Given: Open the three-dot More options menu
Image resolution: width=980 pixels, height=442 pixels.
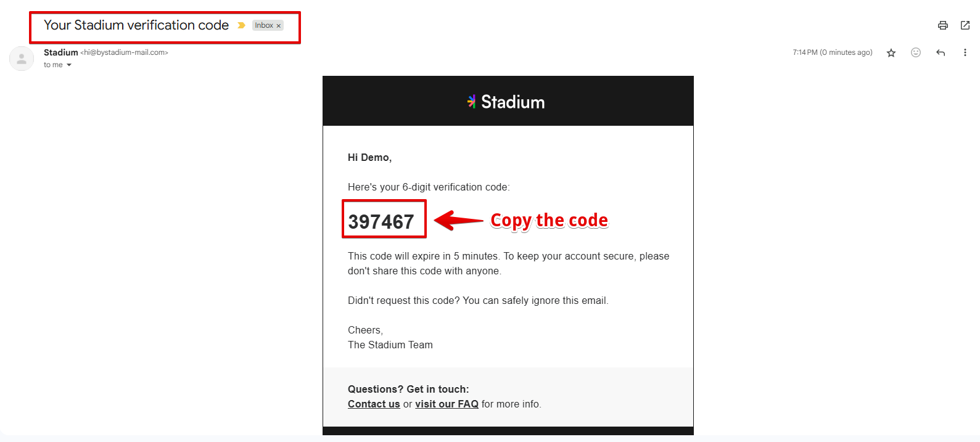Looking at the screenshot, I should 965,52.
